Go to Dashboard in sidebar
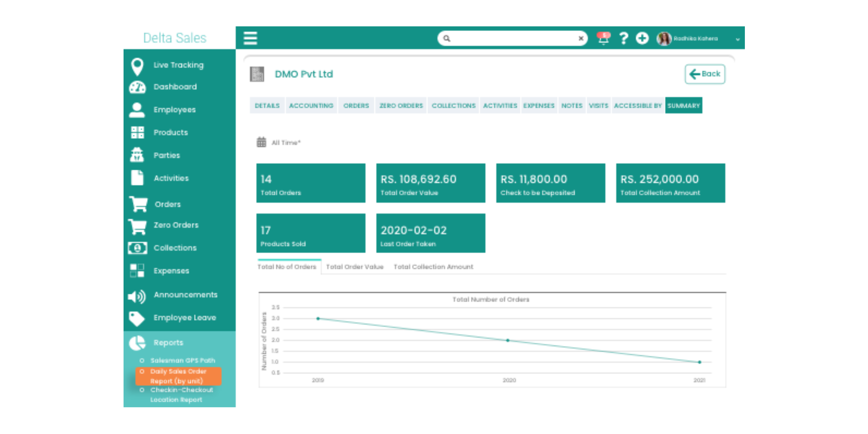This screenshot has height=434, width=868. (175, 87)
